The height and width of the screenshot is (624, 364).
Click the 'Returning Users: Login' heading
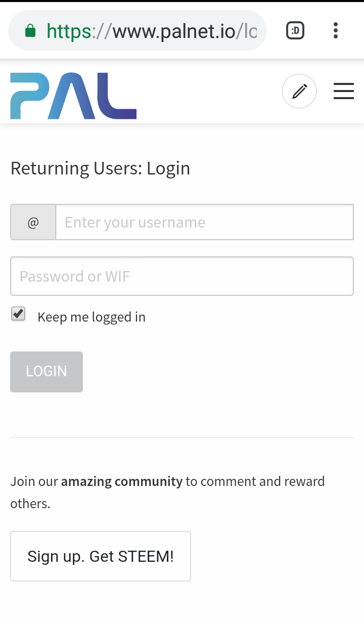pos(100,168)
